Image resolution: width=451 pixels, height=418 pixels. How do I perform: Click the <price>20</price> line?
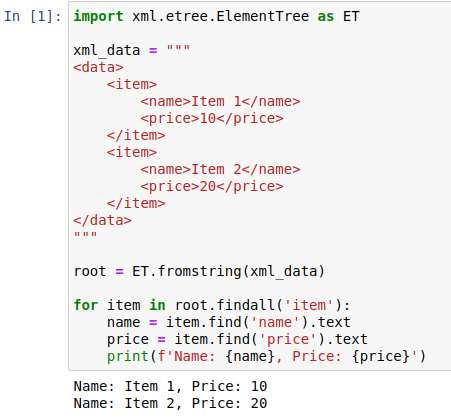click(x=212, y=186)
